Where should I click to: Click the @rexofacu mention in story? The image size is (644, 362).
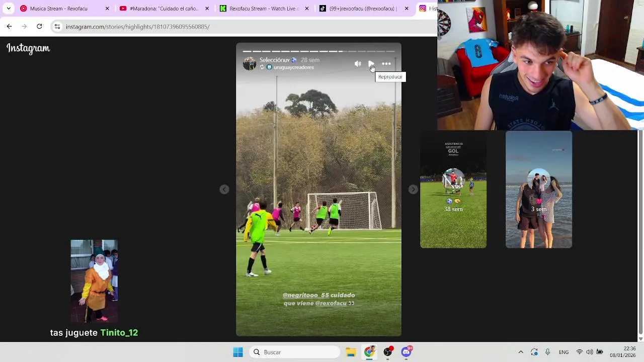coord(331,303)
